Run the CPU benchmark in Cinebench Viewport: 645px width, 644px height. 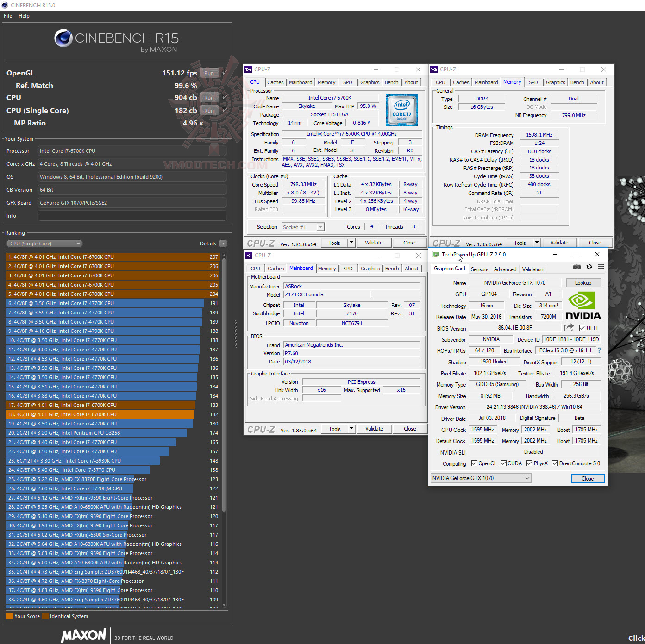tap(209, 97)
